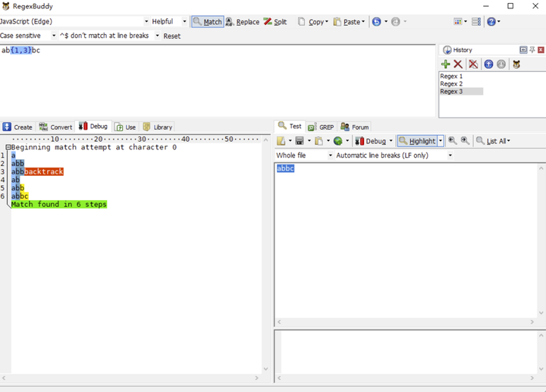The height and width of the screenshot is (392, 546).
Task: Open the blue Help question mark icon
Action: tap(491, 21)
